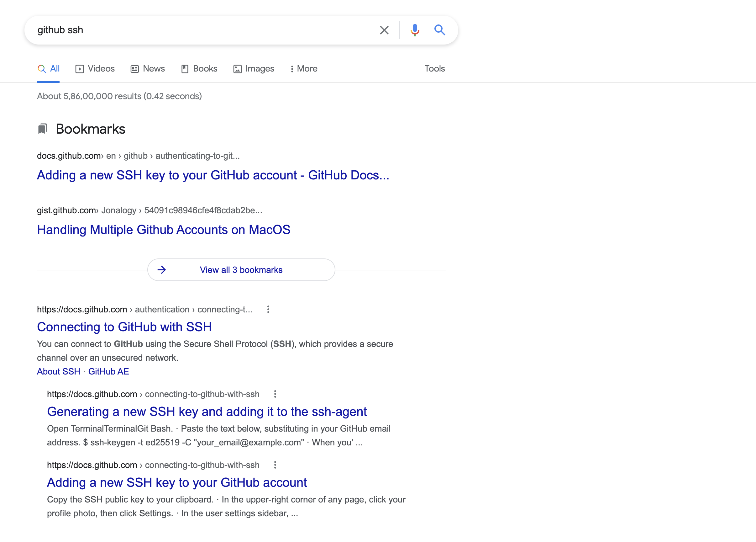Image resolution: width=756 pixels, height=542 pixels.
Task: Open Generating a new SSH key and adding it to ssh-agent
Action: (x=207, y=412)
